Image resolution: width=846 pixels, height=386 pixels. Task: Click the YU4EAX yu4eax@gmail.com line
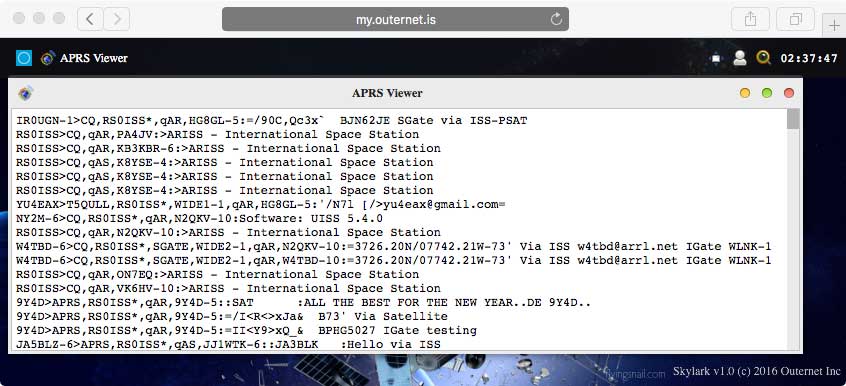click(261, 205)
